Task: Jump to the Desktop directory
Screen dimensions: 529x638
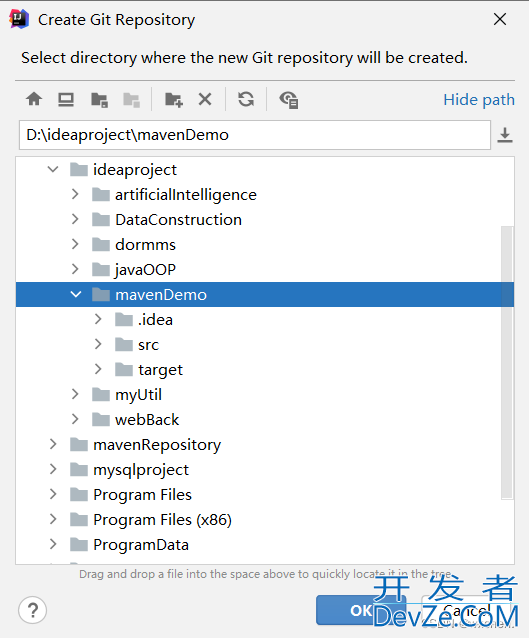Action: coord(66,99)
